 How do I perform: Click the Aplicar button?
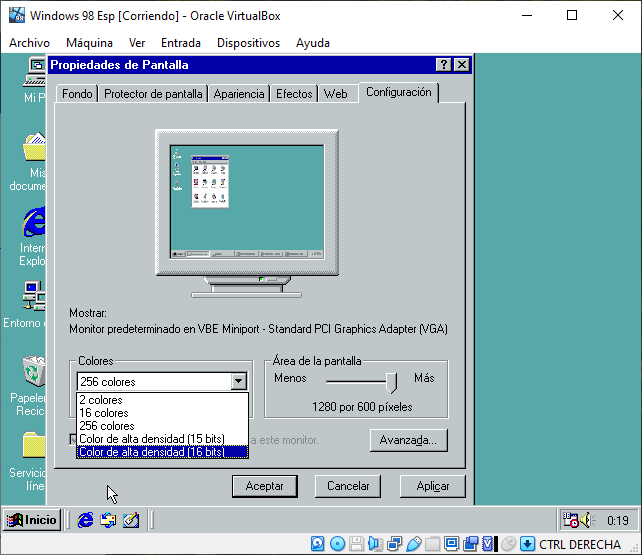[433, 486]
